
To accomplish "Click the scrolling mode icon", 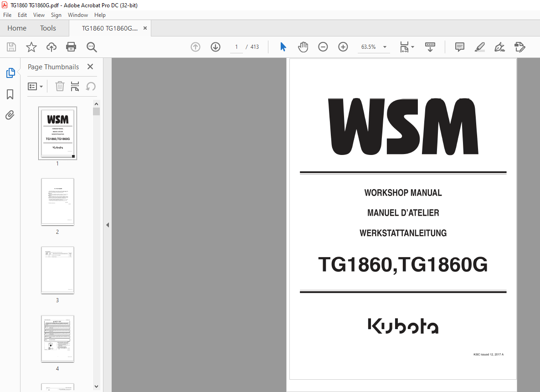I will tap(430, 47).
